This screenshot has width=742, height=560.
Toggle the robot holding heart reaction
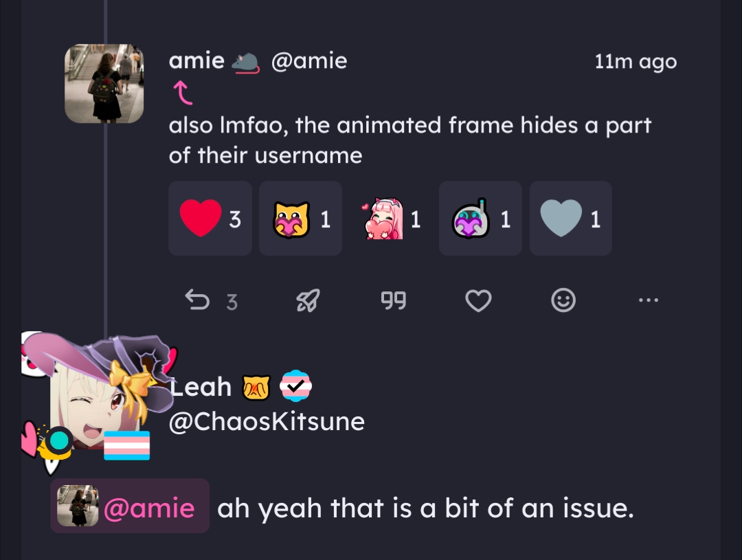point(480,219)
